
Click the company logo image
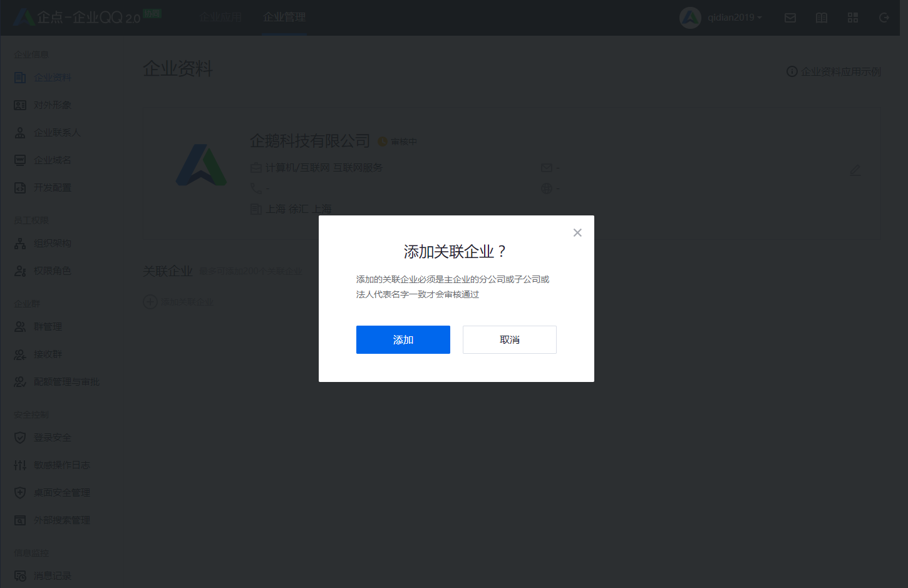coord(201,165)
